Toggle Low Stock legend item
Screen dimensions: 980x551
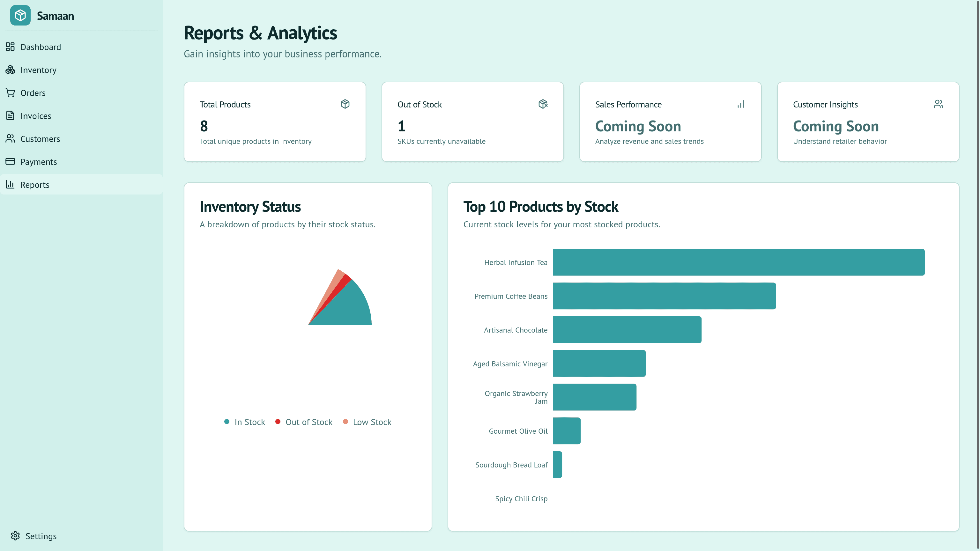pos(367,422)
